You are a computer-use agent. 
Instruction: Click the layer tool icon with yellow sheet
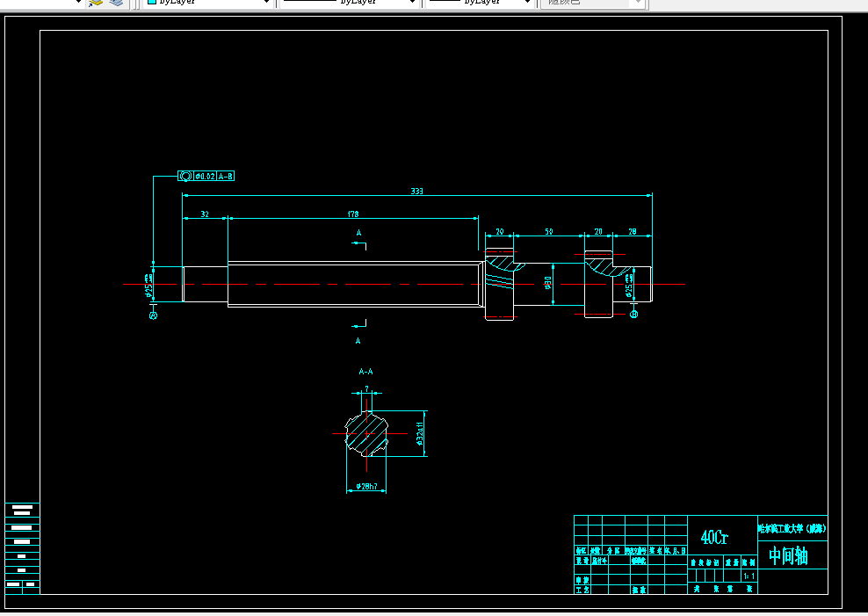pyautogui.click(x=96, y=3)
